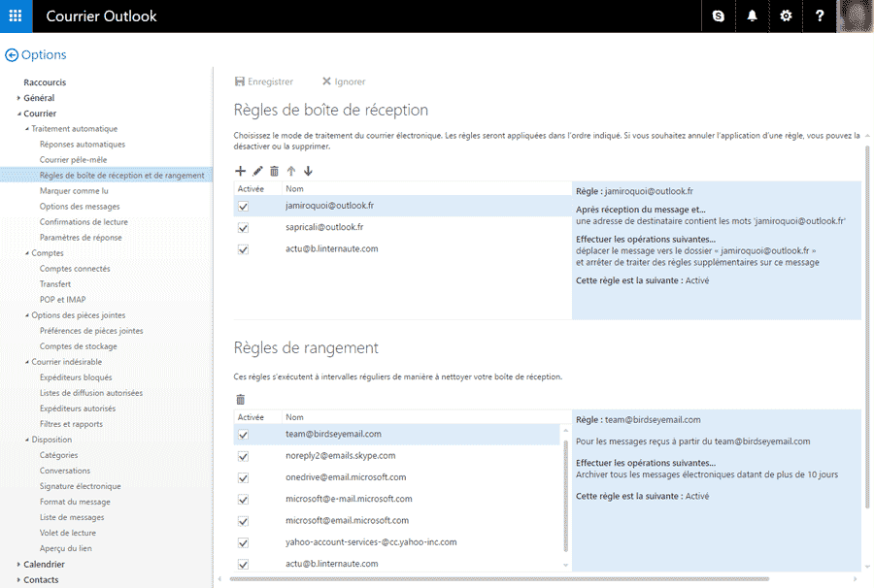Collapse Options des pièces jointes
Image resolution: width=874 pixels, height=588 pixels.
(27, 315)
